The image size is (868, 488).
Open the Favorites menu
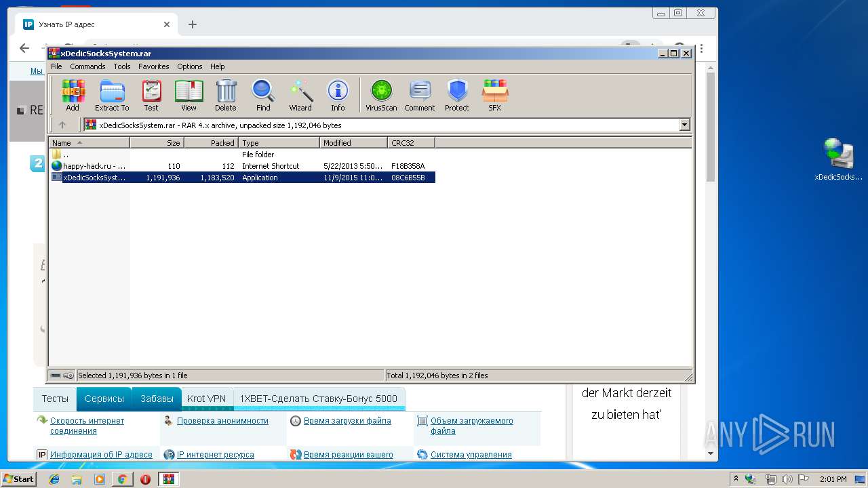click(x=154, y=66)
